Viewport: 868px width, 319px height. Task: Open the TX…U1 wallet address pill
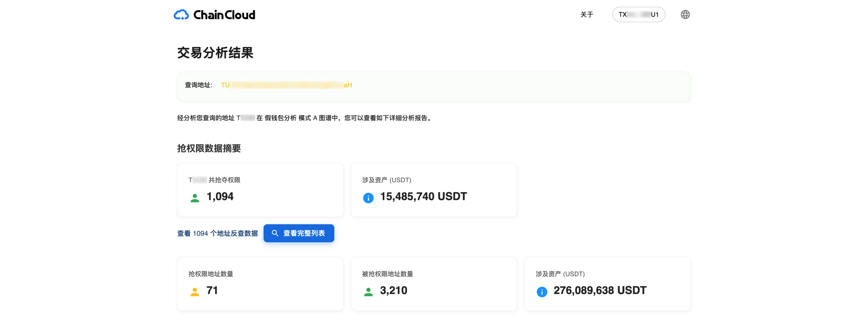pyautogui.click(x=638, y=14)
